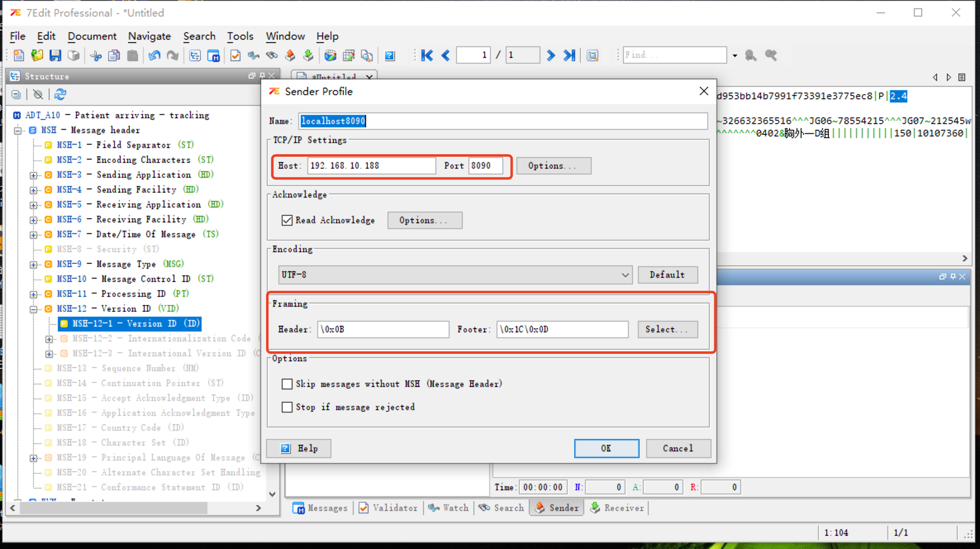Click the Cut scissors toolbar icon
This screenshot has height=549, width=980.
click(x=96, y=55)
